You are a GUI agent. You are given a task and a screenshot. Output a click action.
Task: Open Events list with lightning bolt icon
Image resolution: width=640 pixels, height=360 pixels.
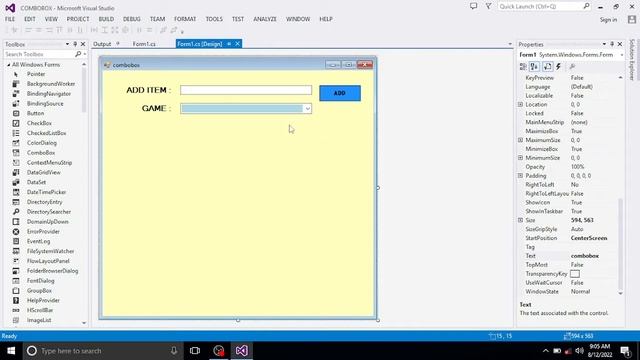point(559,67)
